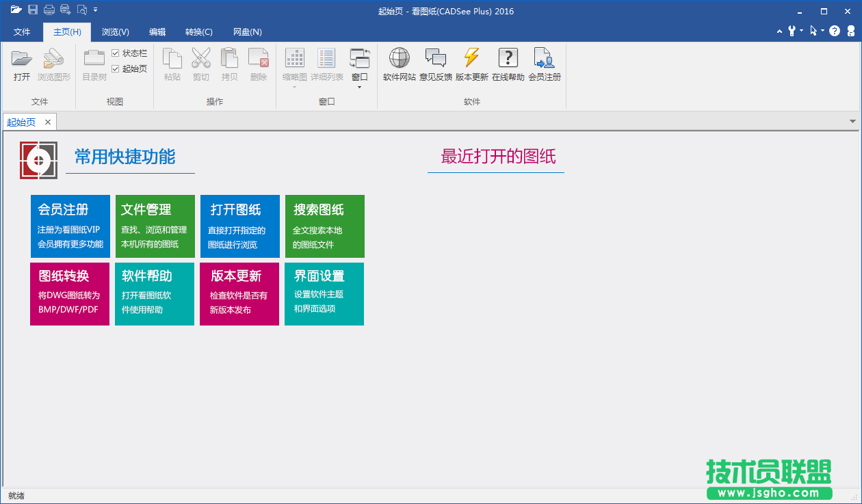Screen dimensions: 862x504
Task: Expand the cursor icon dropdown arrow
Action: coord(823,31)
